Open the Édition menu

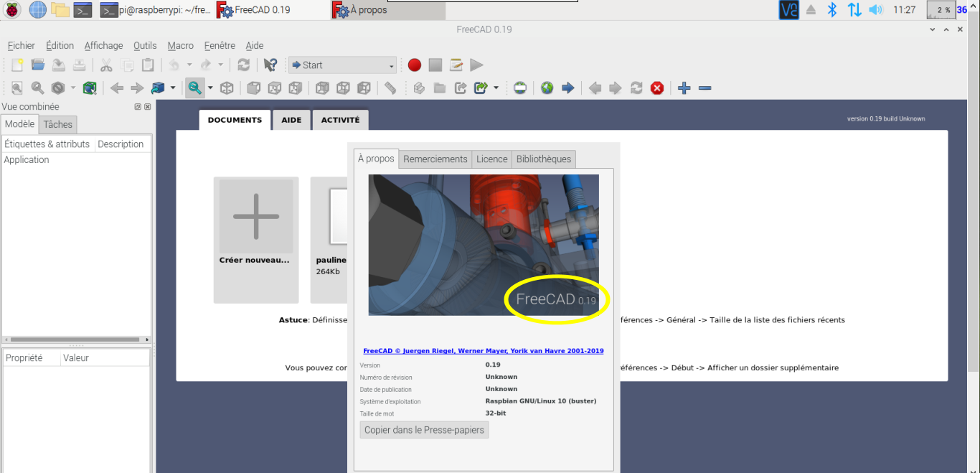[60, 45]
